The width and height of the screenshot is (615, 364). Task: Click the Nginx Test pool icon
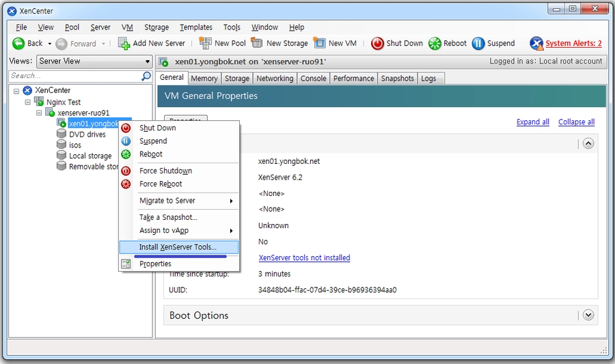click(39, 102)
